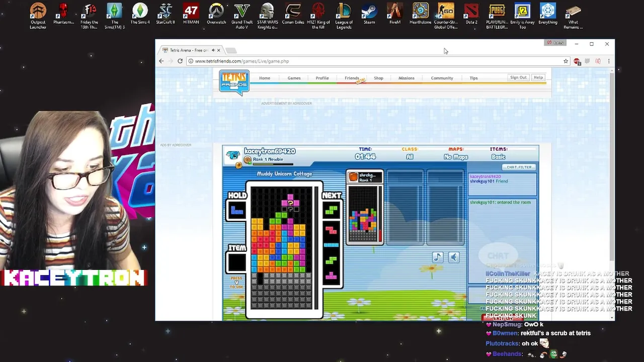This screenshot has height=362, width=644.
Task: Click "No Maps" value
Action: point(456,157)
